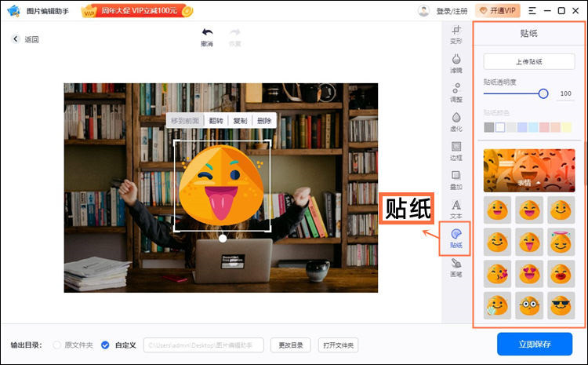Click 删除 in the sticker toolbar
588x365 pixels.
point(264,121)
